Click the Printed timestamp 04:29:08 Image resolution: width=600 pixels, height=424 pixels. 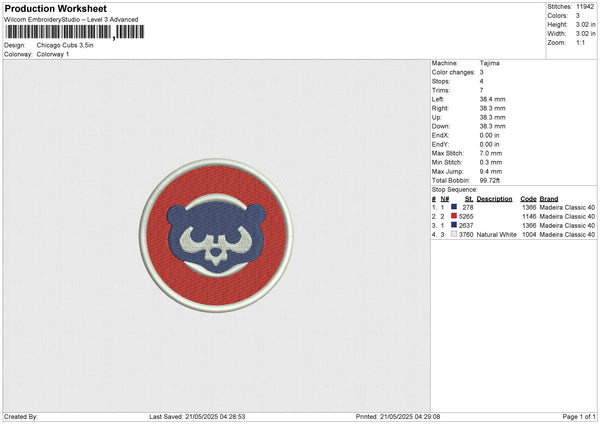pyautogui.click(x=427, y=416)
